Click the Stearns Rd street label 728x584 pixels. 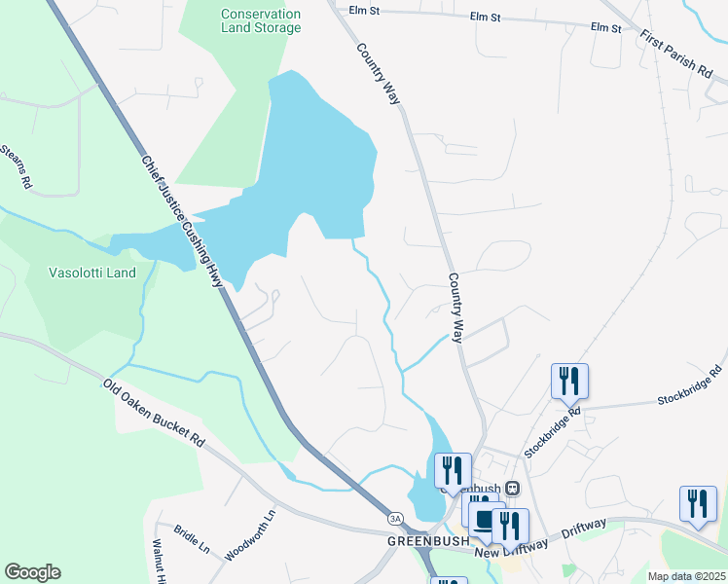click(x=18, y=167)
